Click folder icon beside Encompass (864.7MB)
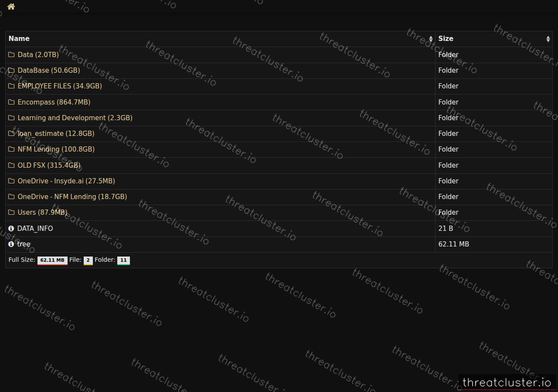 (11, 102)
